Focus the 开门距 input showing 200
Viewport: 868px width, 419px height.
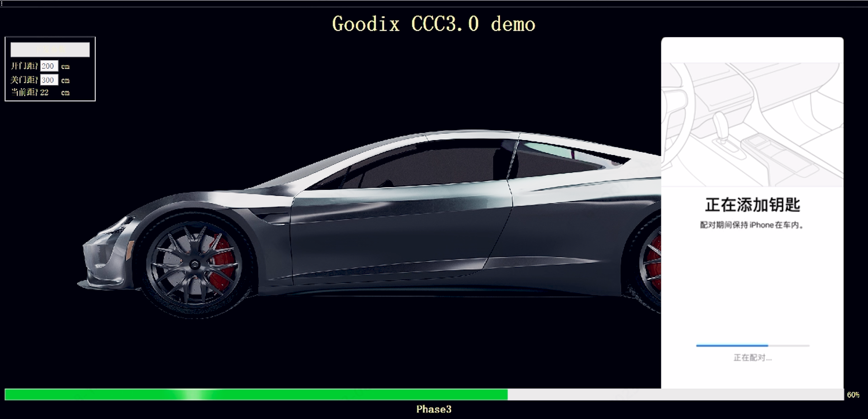click(49, 66)
